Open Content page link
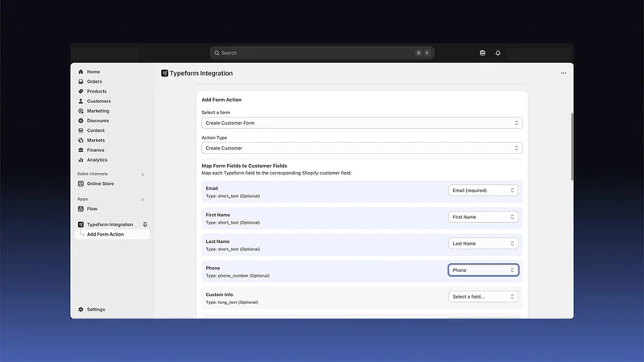This screenshot has height=362, width=644. click(96, 130)
